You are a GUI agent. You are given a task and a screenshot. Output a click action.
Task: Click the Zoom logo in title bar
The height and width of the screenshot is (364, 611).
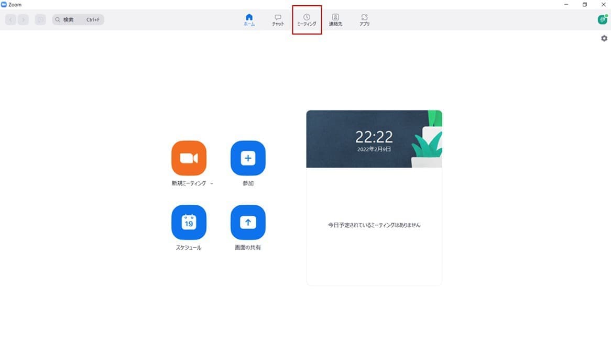[4, 4]
